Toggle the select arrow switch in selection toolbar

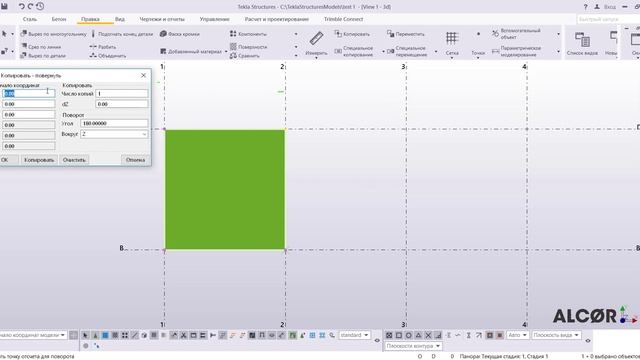point(85,336)
